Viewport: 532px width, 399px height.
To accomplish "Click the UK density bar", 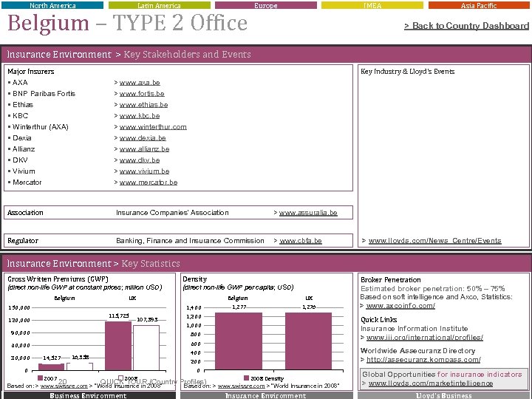I will coord(308,341).
